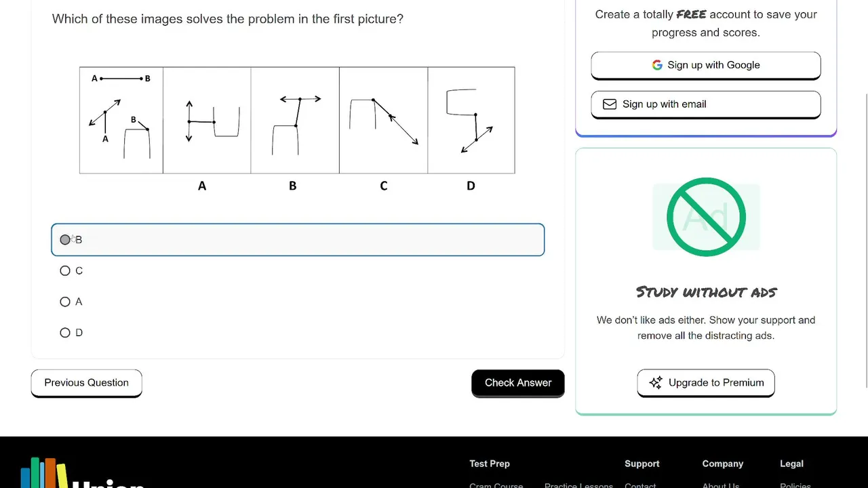Go to the Previous Question
The width and height of the screenshot is (868, 488).
[x=86, y=383]
